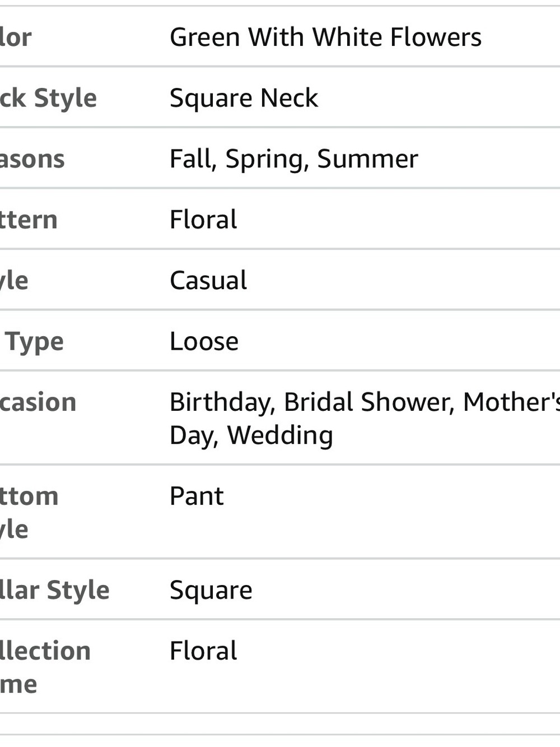Viewport: 560px width, 747px height.
Task: Click the Collar Style row label
Action: click(55, 591)
